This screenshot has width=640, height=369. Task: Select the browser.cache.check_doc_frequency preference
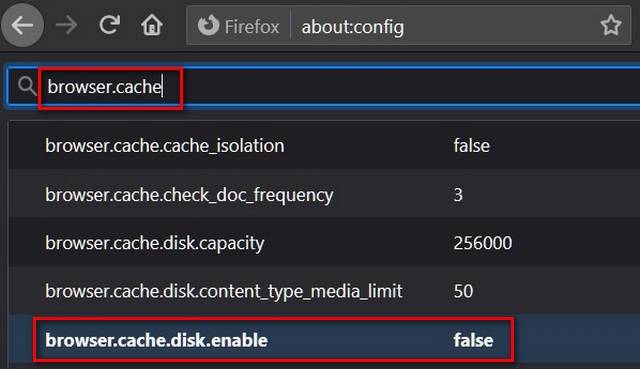coord(189,195)
